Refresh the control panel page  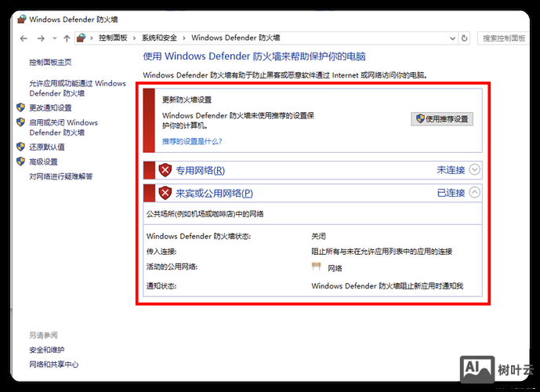[x=464, y=38]
